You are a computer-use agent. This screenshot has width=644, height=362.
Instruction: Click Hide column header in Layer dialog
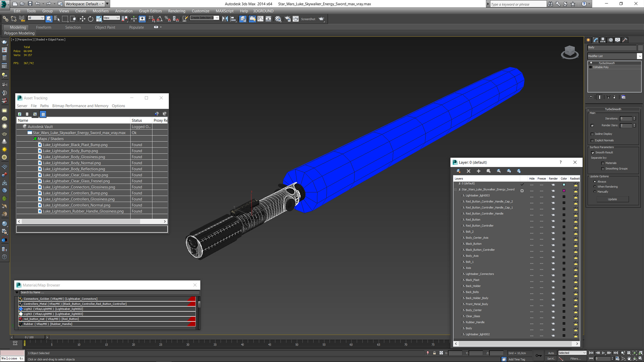(x=532, y=179)
